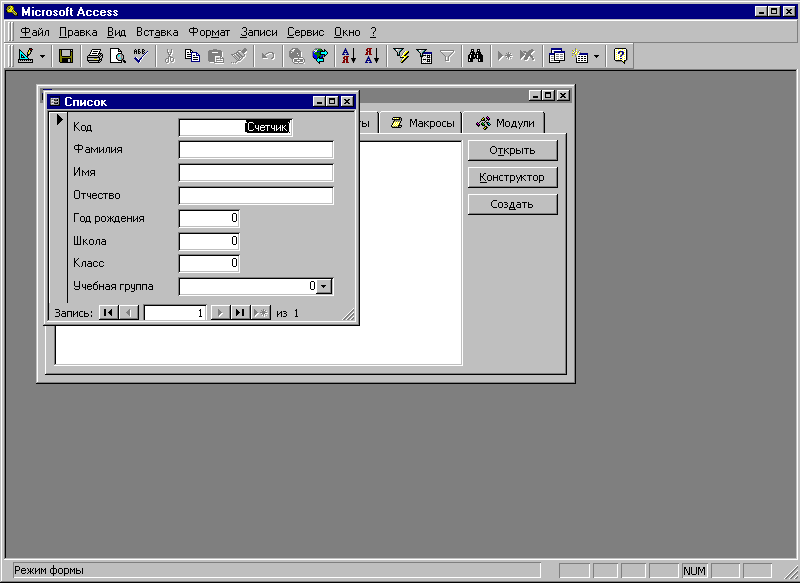800x583 pixels.
Task: Click the Конструктор button
Action: click(512, 178)
